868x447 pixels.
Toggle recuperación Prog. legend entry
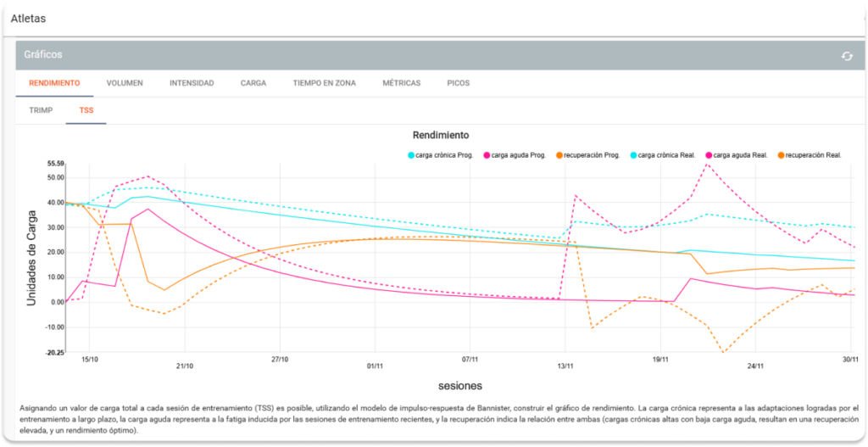click(592, 155)
